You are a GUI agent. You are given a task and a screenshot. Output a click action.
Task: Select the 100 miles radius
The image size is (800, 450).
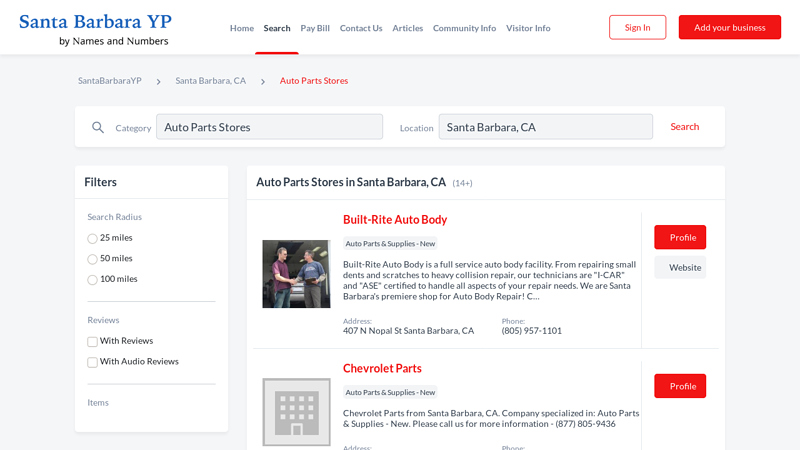[x=92, y=280]
